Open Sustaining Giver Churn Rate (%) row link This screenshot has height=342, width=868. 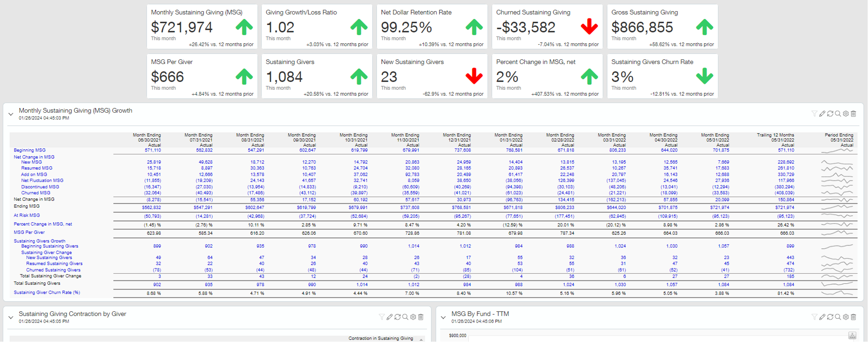[47, 293]
